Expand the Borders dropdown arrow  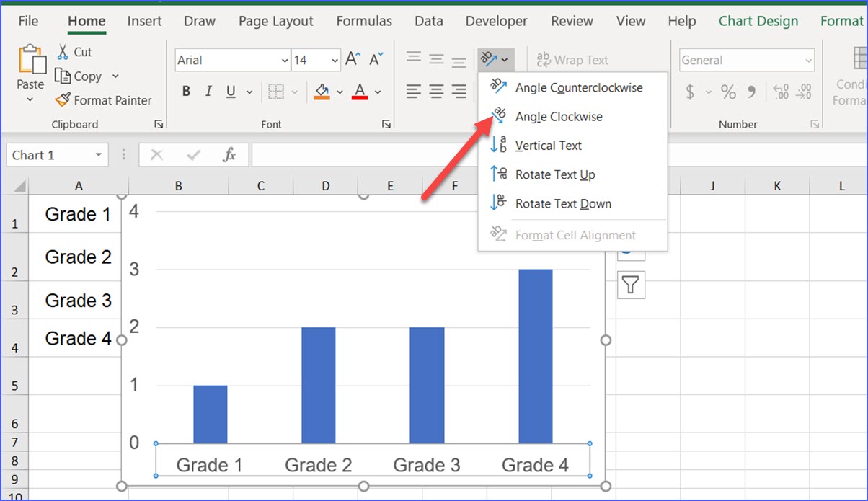(293, 91)
